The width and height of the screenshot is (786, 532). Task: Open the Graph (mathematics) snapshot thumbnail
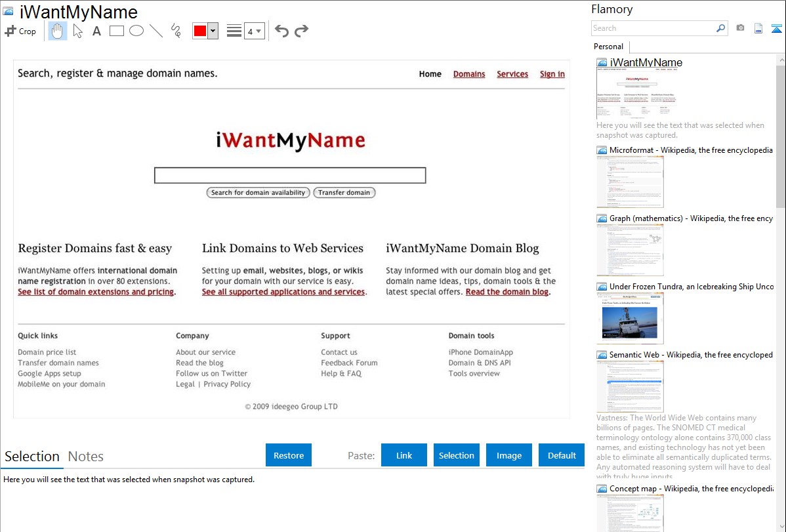coord(630,250)
